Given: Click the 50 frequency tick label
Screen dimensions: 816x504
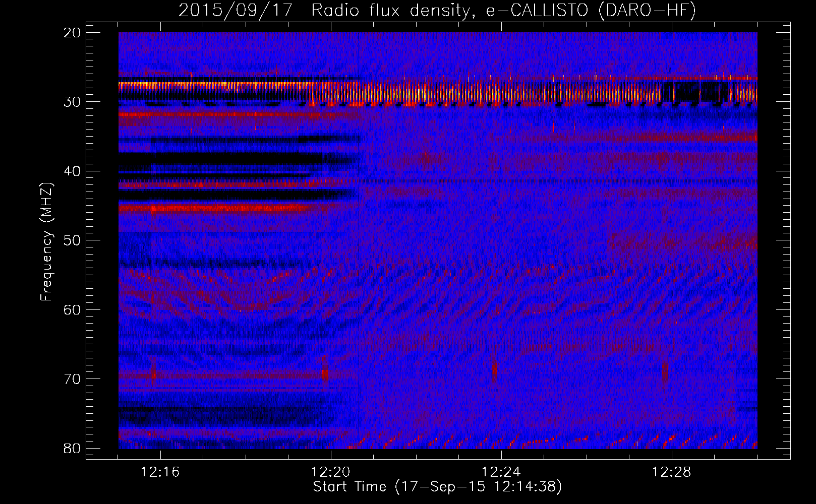Looking at the screenshot, I should click(x=72, y=240).
